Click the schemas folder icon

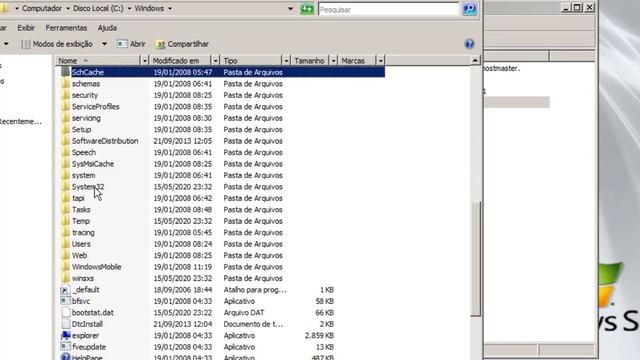[x=65, y=84]
